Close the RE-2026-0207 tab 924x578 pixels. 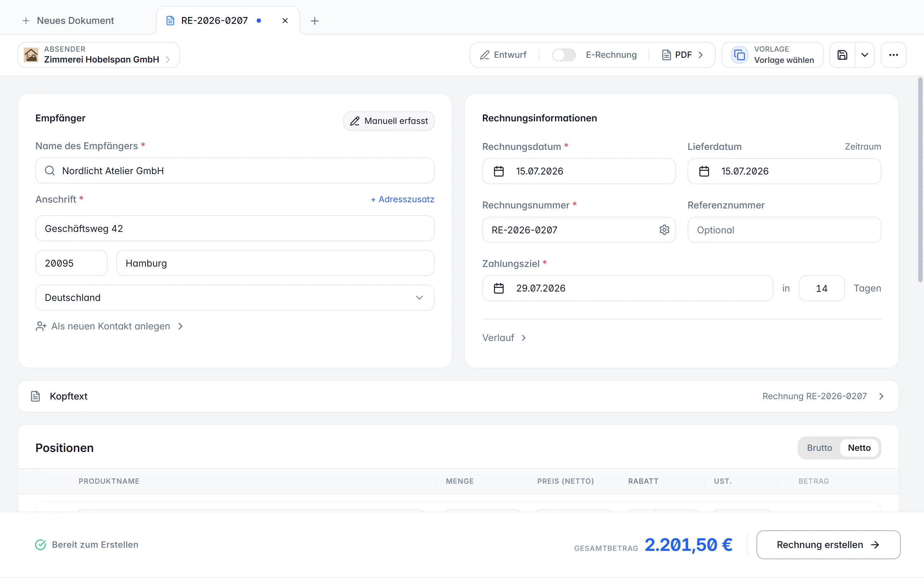coord(285,21)
